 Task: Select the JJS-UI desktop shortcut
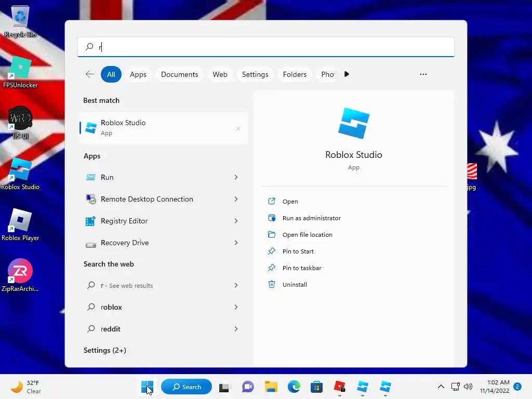20,123
